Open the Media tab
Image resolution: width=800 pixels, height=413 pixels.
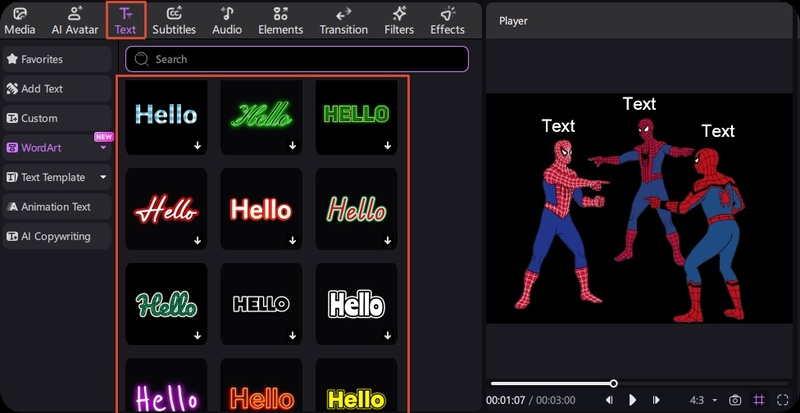click(x=20, y=21)
